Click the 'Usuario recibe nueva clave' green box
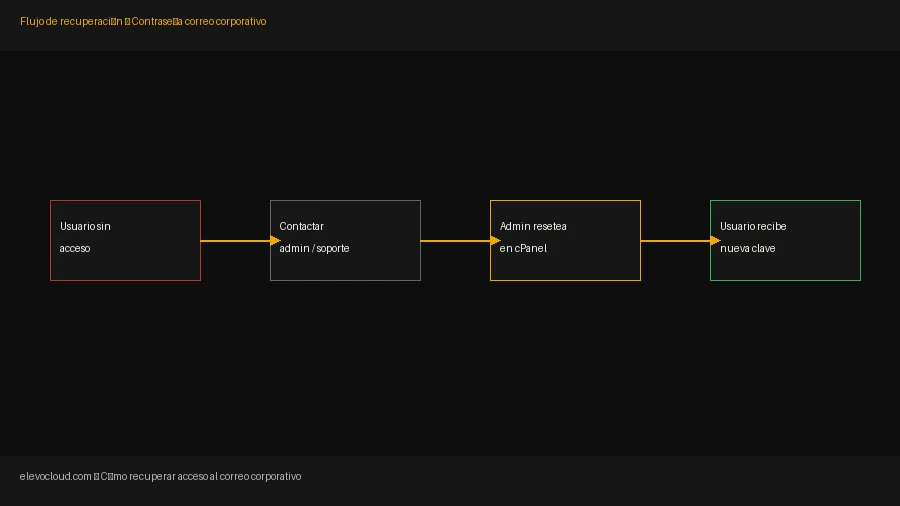This screenshot has height=506, width=900. pos(785,240)
